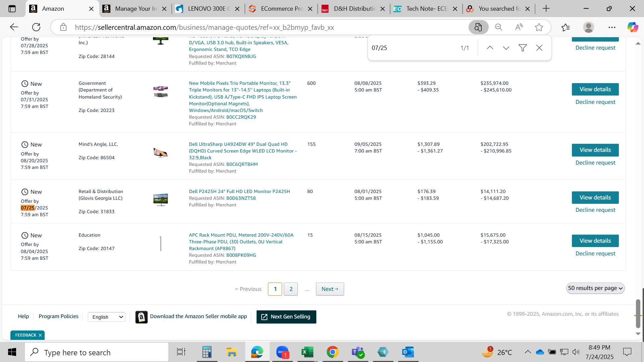This screenshot has height=362, width=644.
Task: Open the Copilot icon
Action: (633, 27)
